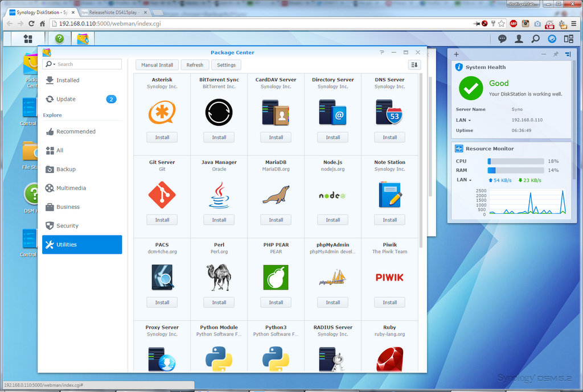Viewport: 583px width, 392px height.
Task: Select the Business category
Action: pos(82,207)
